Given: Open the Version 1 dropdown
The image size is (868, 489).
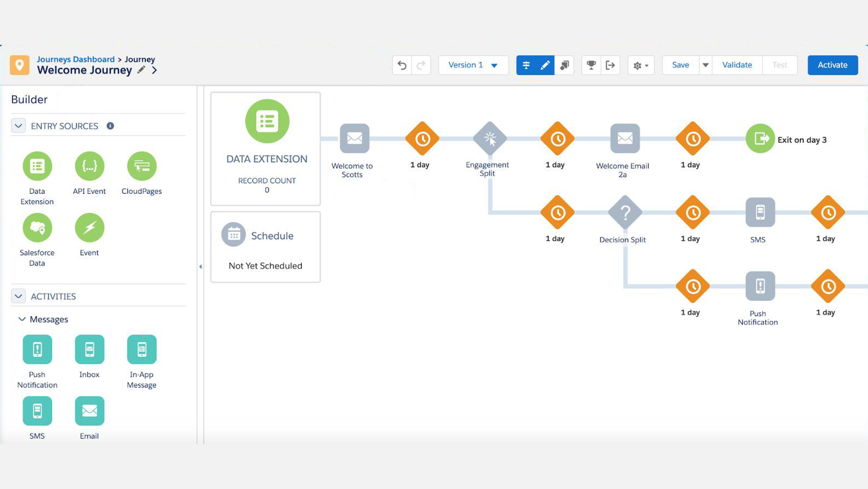Looking at the screenshot, I should coord(473,64).
